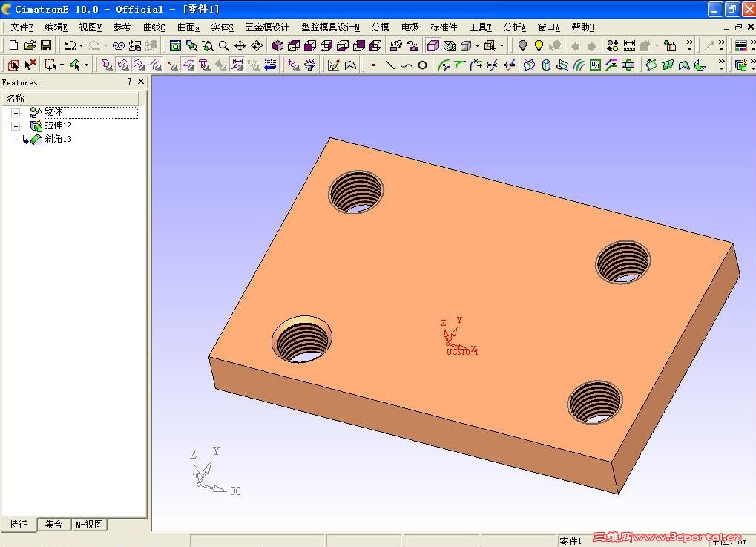The height and width of the screenshot is (547, 756).
Task: Close the Features panel
Action: [x=141, y=82]
